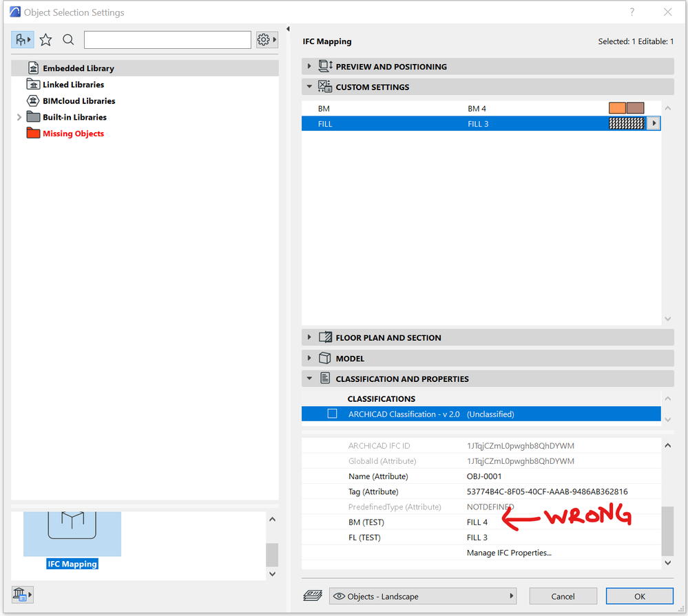Collapse the library browser panel arrow

(x=288, y=29)
